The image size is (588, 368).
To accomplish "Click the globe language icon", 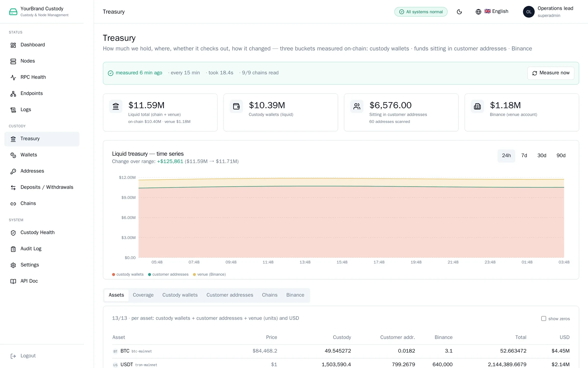I will [478, 12].
